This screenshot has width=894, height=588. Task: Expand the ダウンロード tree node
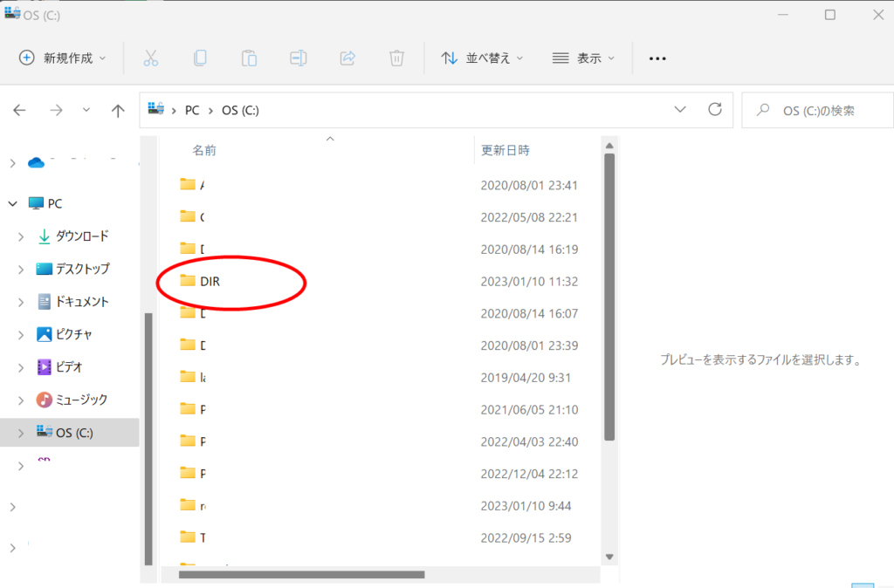tap(21, 236)
